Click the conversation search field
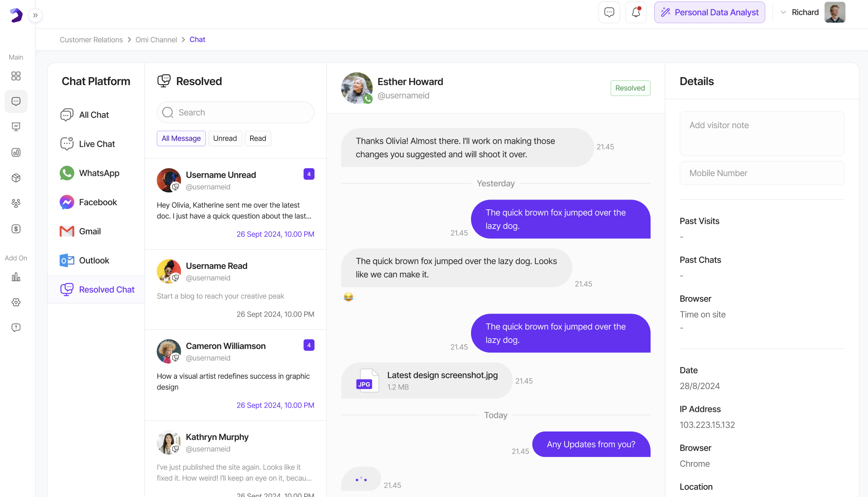Image resolution: width=868 pixels, height=497 pixels. (235, 112)
